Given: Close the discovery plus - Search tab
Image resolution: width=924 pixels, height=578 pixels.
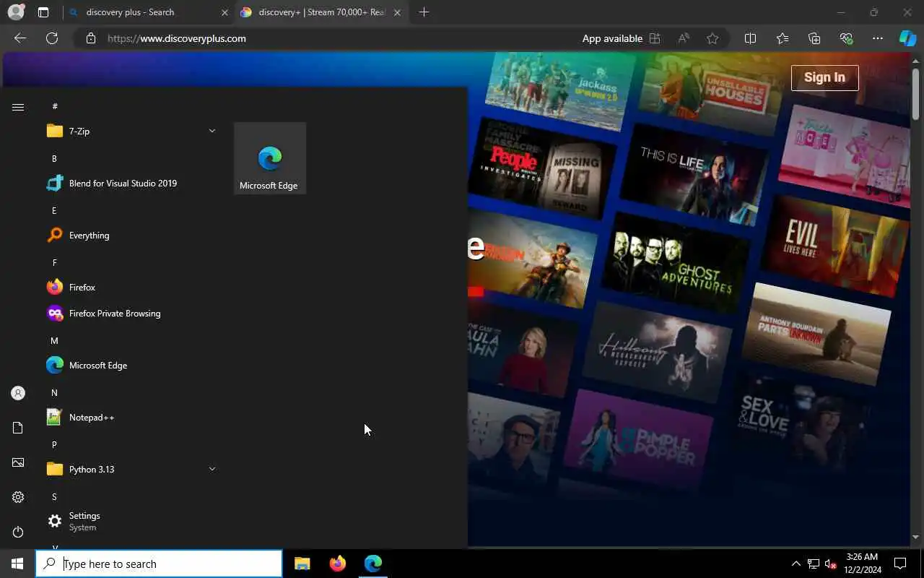Looking at the screenshot, I should click(x=225, y=12).
